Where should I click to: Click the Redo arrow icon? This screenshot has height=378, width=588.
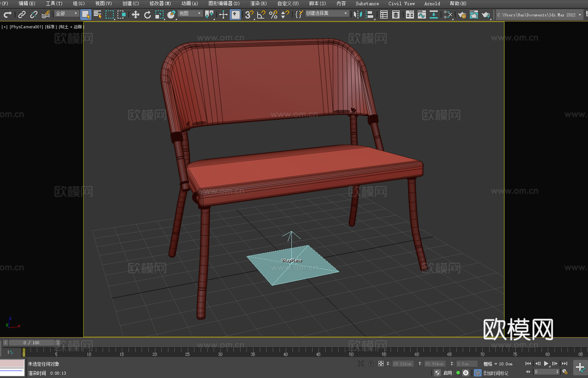(7, 14)
